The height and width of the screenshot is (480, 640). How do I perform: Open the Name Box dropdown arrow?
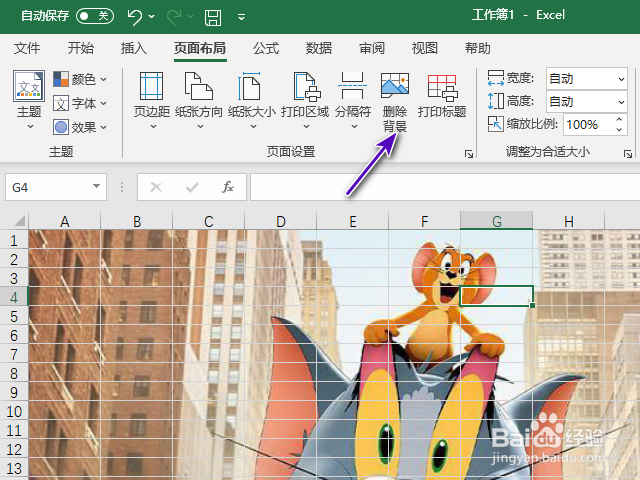click(x=96, y=187)
